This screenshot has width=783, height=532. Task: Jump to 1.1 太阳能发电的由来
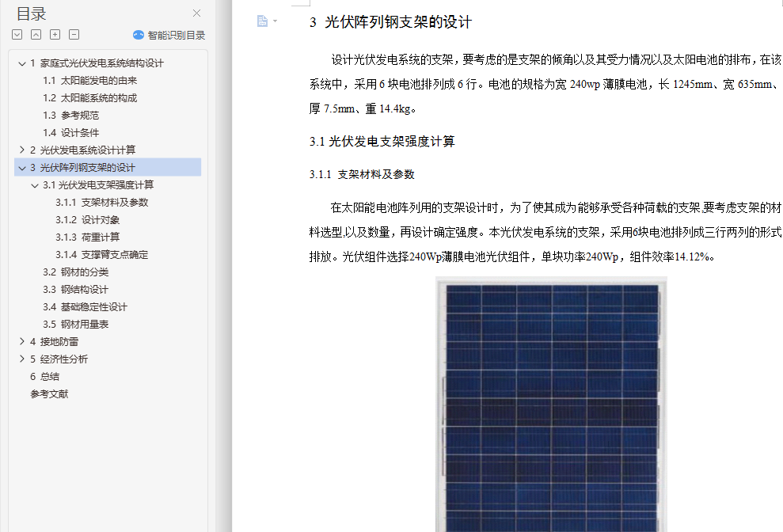tap(90, 81)
